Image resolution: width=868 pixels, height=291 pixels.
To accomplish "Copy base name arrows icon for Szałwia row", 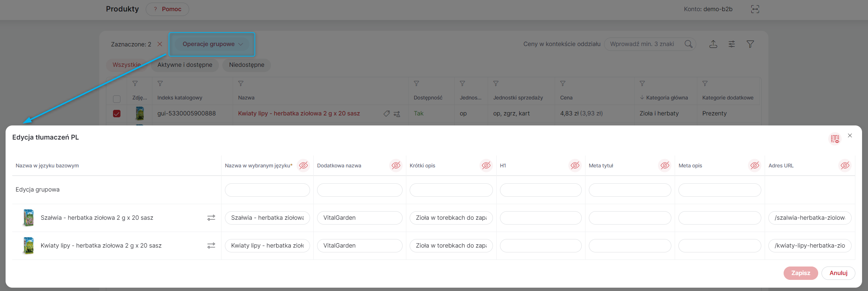I will (x=211, y=218).
